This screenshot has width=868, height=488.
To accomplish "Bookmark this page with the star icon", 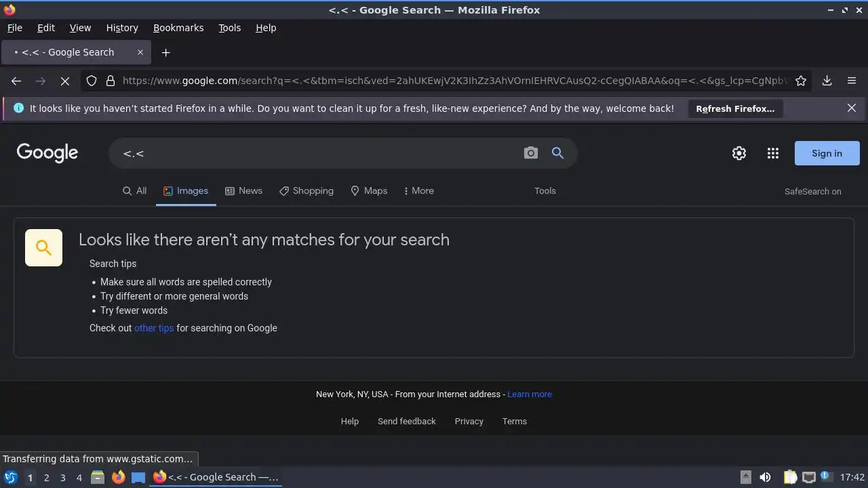I will pos(801,81).
